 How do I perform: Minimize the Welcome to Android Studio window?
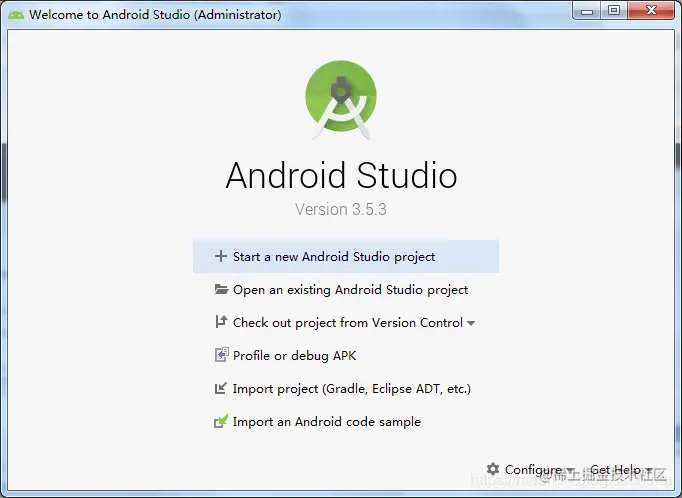tap(587, 11)
